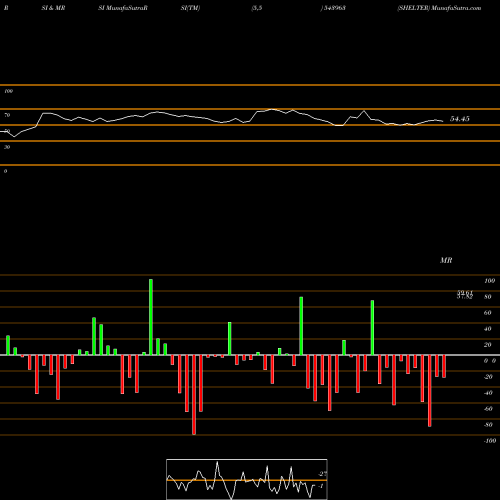The width and height of the screenshot is (500, 500).
Task: Click the -40 label on the MR axis
Action: tap(488, 393)
